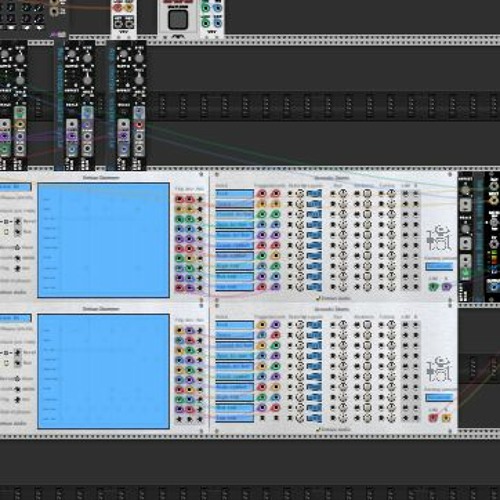500x500 pixels.
Task: Click first-row purple velocity jack in lower drum module
Action: coord(276,324)
